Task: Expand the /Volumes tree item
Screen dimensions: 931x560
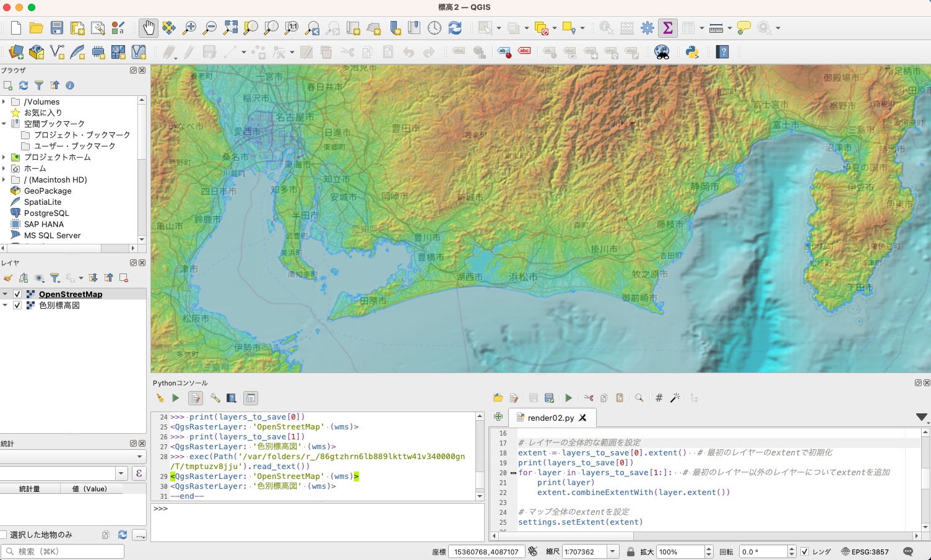Action: pyautogui.click(x=4, y=101)
